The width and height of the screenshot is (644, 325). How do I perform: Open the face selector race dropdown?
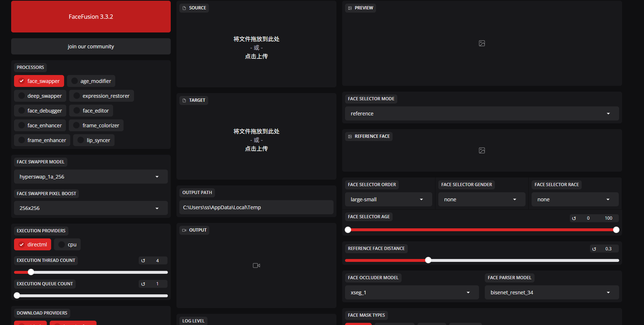[575, 199]
